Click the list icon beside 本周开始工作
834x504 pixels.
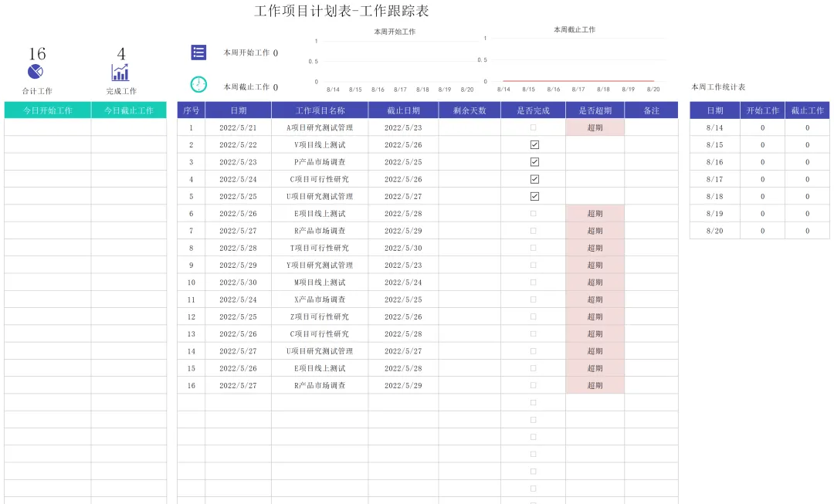[x=198, y=52]
